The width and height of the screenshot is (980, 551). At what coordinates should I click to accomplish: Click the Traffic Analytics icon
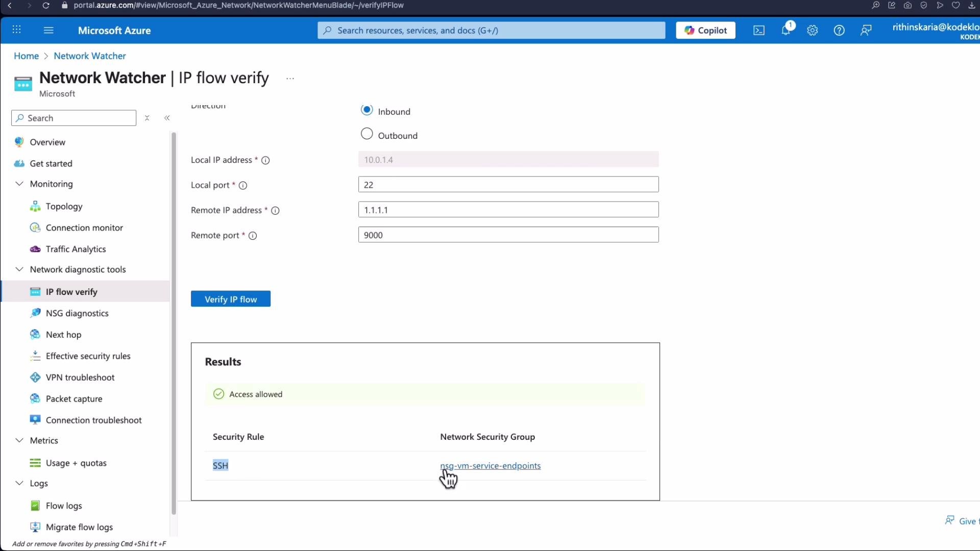[35, 249]
